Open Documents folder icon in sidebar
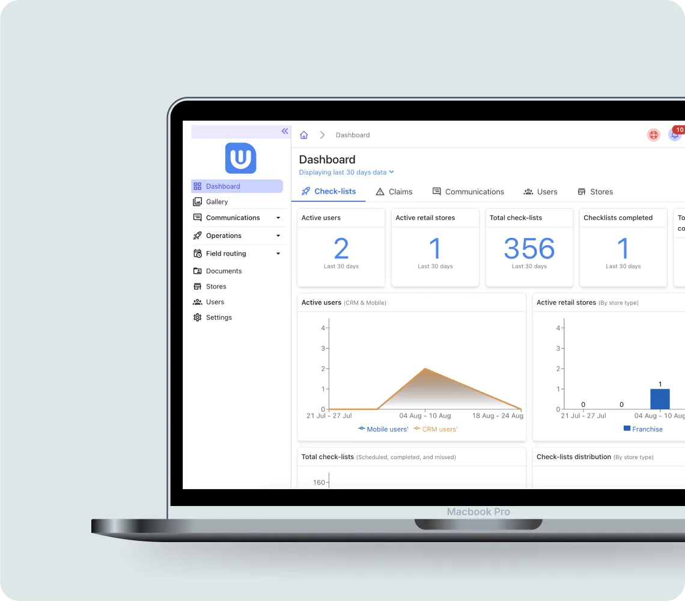This screenshot has height=616, width=685. point(198,271)
